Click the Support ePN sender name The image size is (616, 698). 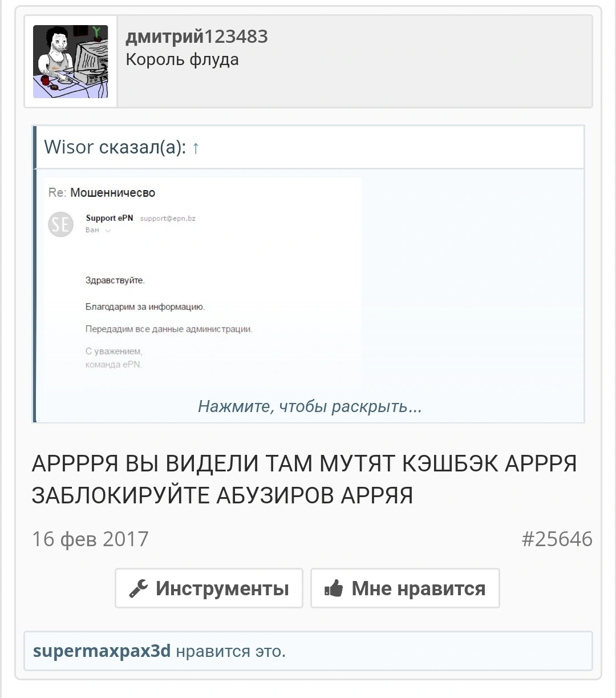[109, 218]
